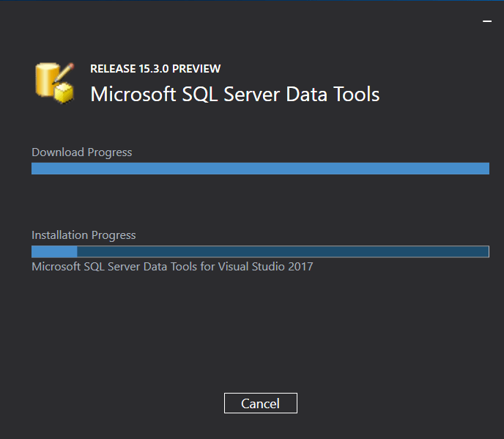Screen dimensions: 504x439
Task: Click the Cancel button
Action: tap(260, 403)
